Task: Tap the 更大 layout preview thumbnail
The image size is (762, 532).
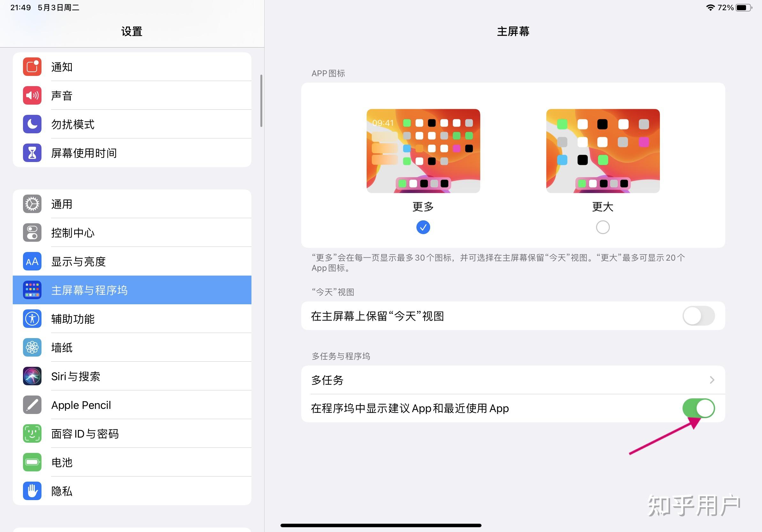Action: pos(603,151)
